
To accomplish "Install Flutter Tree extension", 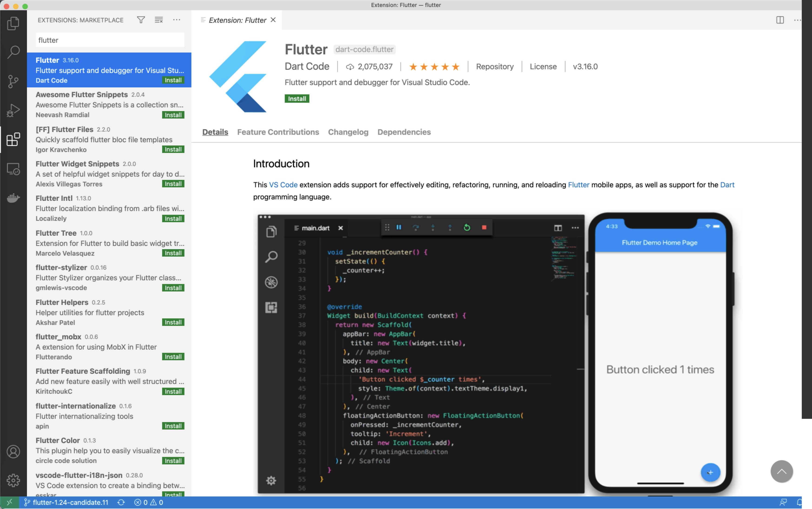I will pos(173,253).
